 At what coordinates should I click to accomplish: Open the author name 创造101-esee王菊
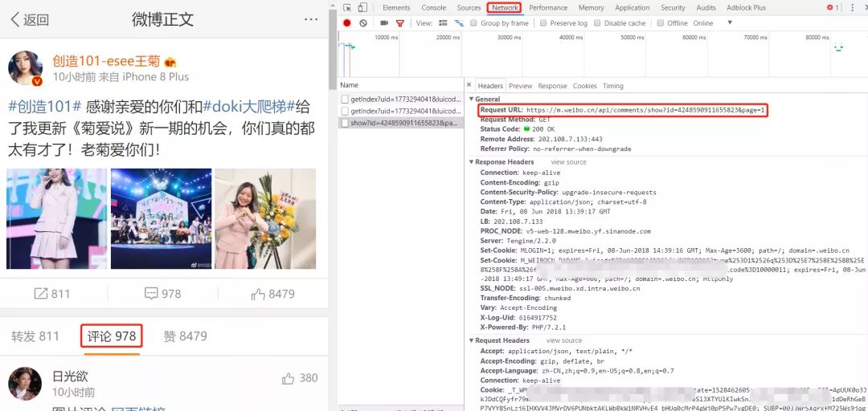coord(106,61)
